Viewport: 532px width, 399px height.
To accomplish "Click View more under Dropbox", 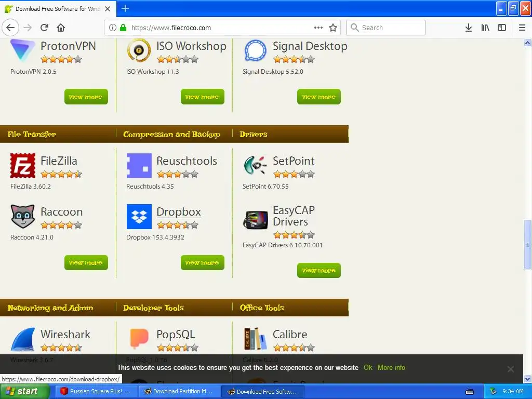I will (x=203, y=262).
